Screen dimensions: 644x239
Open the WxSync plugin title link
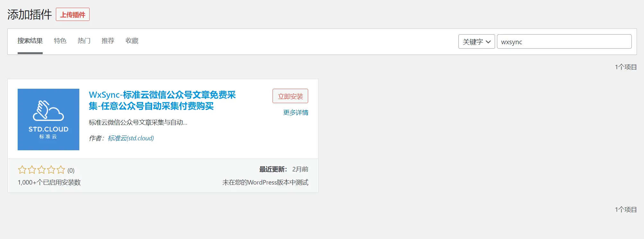tap(162, 100)
